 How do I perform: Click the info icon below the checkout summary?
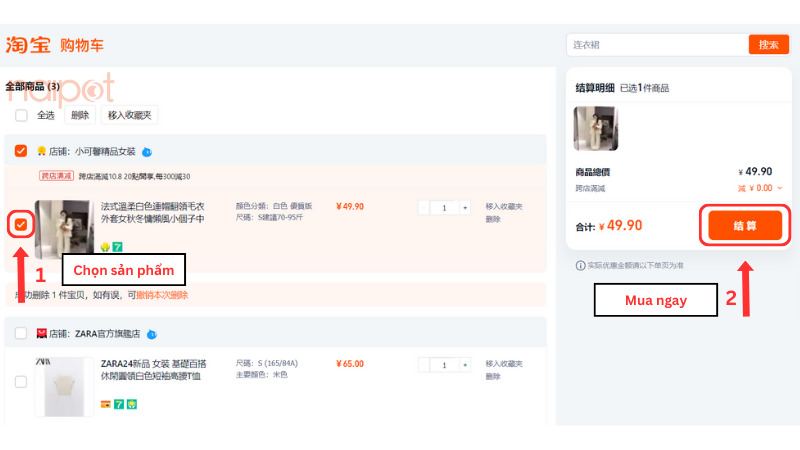tap(580, 265)
